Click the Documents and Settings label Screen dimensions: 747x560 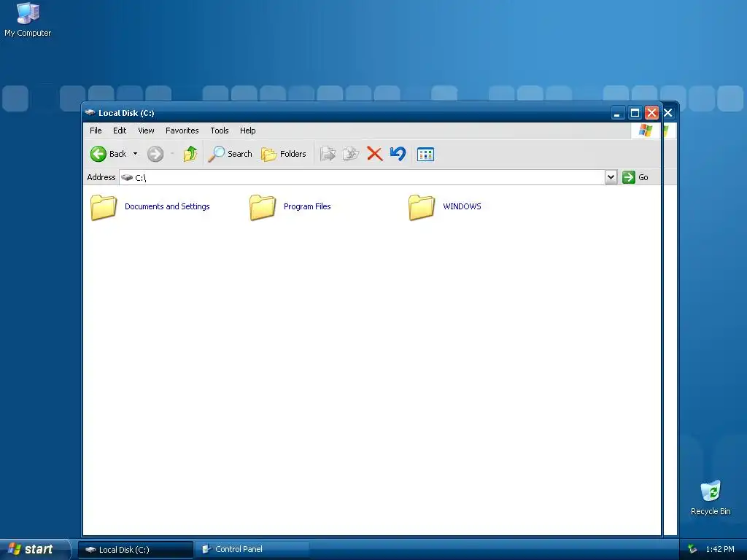tap(167, 206)
